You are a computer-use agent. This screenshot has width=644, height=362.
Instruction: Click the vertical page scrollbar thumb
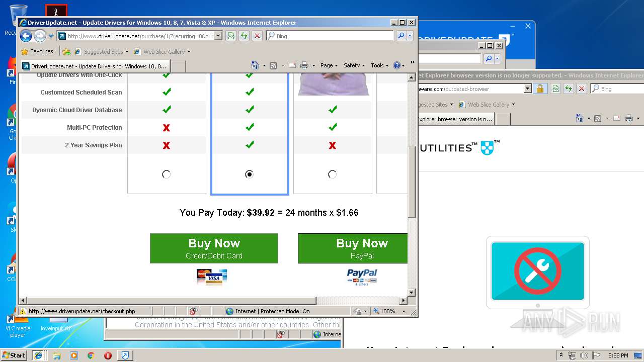coord(412,182)
